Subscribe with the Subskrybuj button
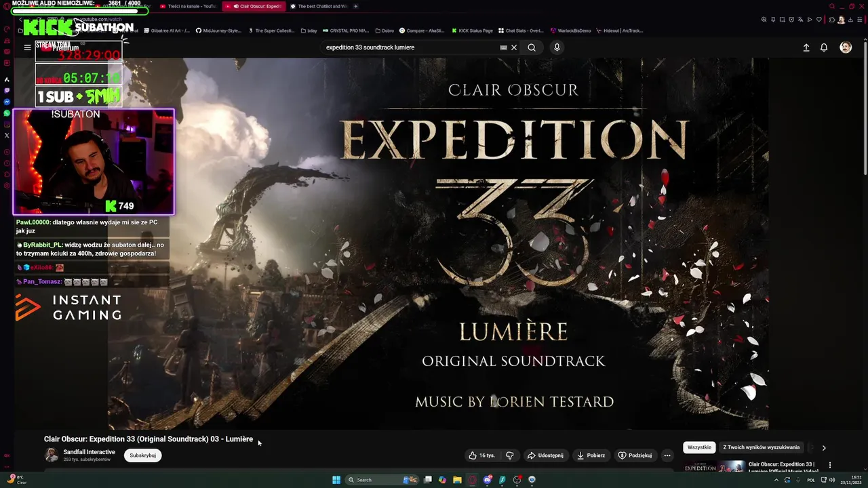Image resolution: width=868 pixels, height=488 pixels. 143,455
